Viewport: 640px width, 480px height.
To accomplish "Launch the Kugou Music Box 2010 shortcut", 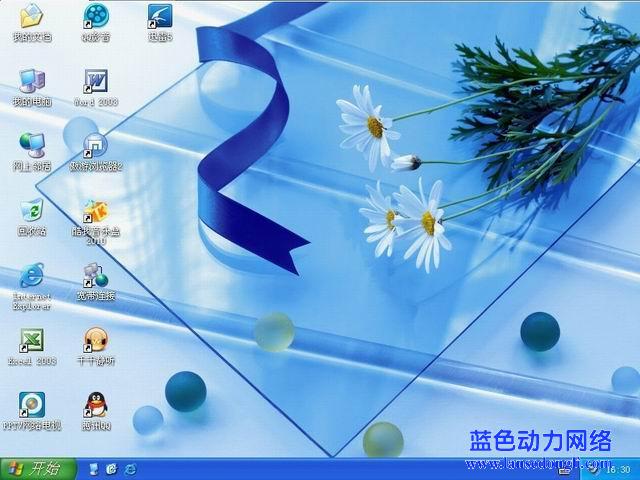I will point(96,211).
